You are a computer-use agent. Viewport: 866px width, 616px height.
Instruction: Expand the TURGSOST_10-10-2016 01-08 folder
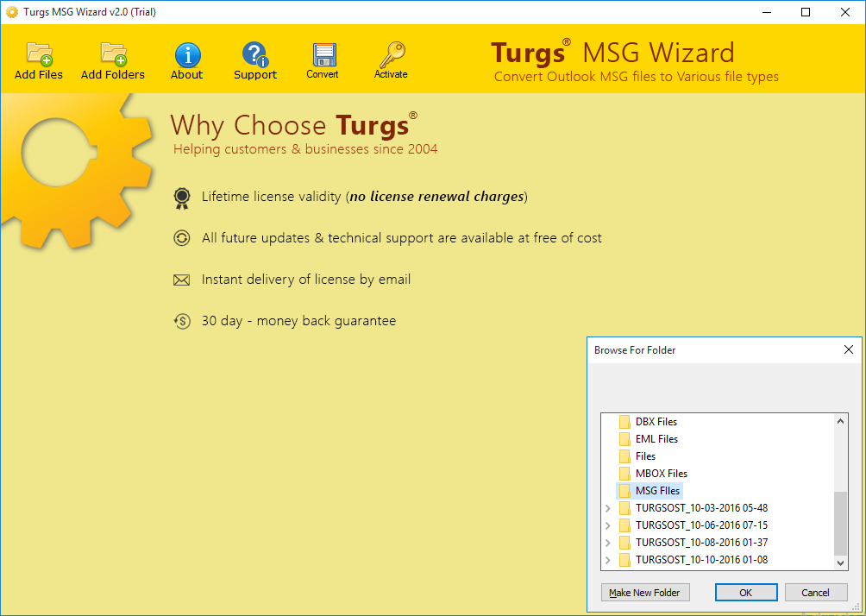pyautogui.click(x=608, y=560)
